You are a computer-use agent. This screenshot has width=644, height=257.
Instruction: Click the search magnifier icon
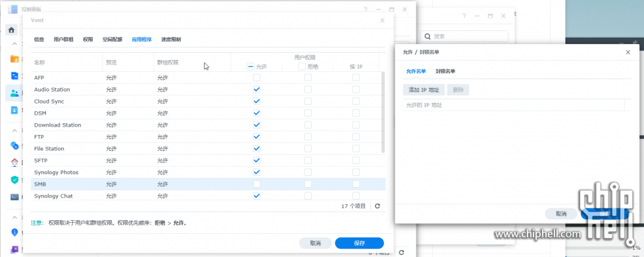click(x=428, y=36)
